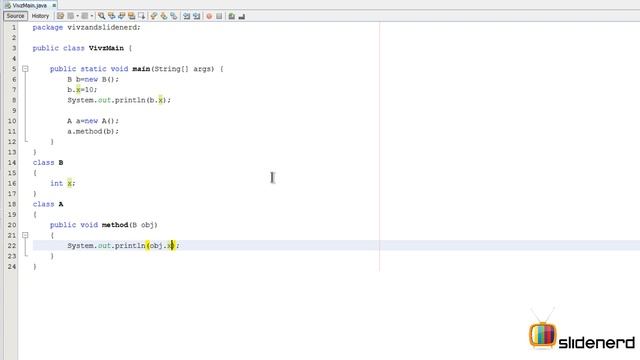Click the Find Selection magnifier icon

pos(102,16)
